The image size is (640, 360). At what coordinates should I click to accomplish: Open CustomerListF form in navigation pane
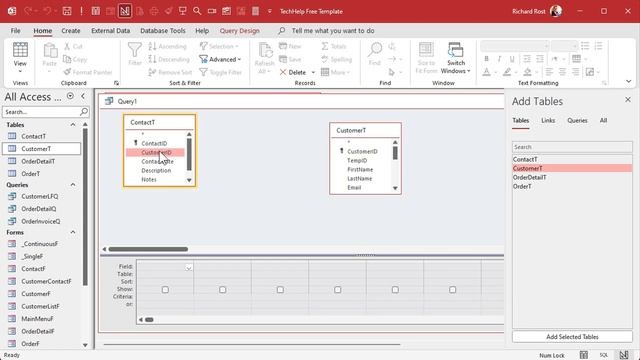(40, 306)
